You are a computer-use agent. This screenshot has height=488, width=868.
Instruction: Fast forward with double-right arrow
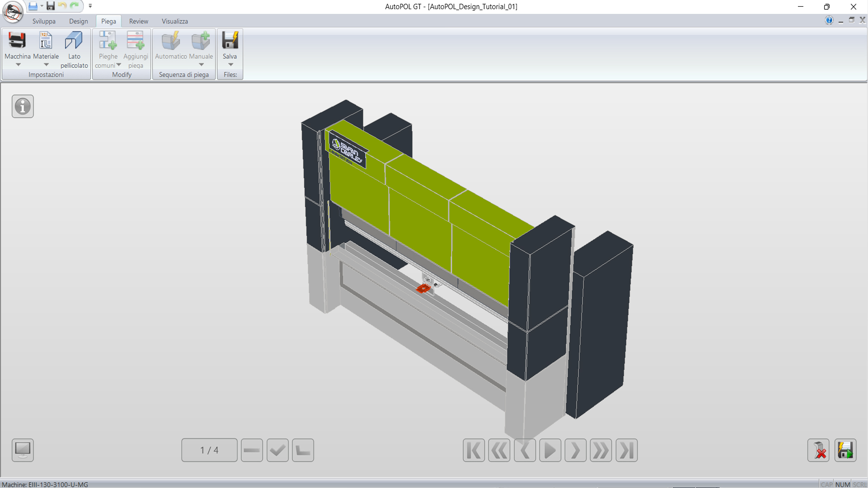(x=601, y=450)
